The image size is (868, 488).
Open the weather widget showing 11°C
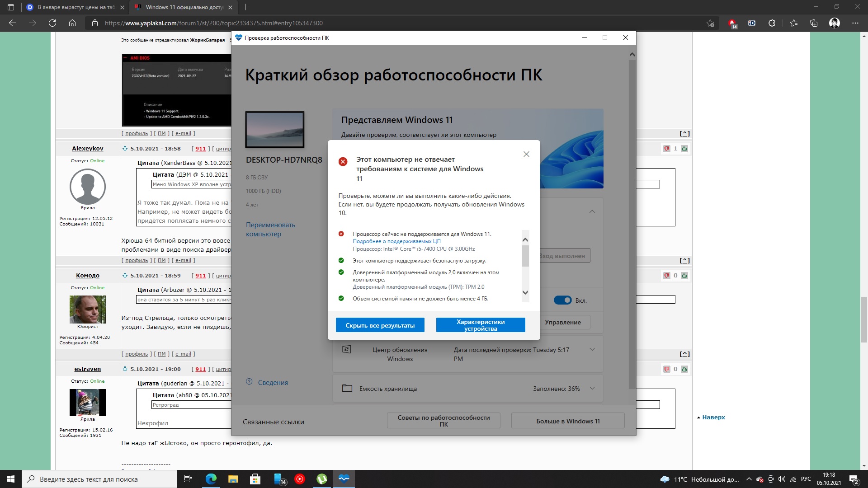click(x=700, y=479)
